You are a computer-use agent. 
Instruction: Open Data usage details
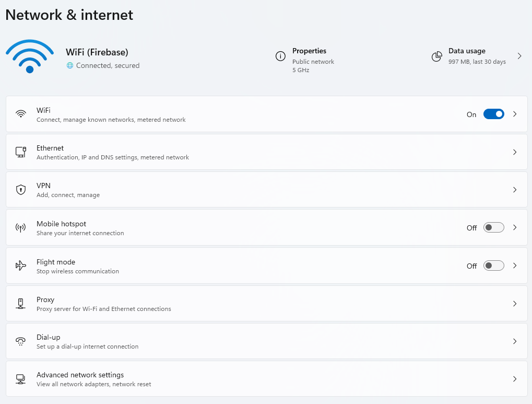(519, 56)
